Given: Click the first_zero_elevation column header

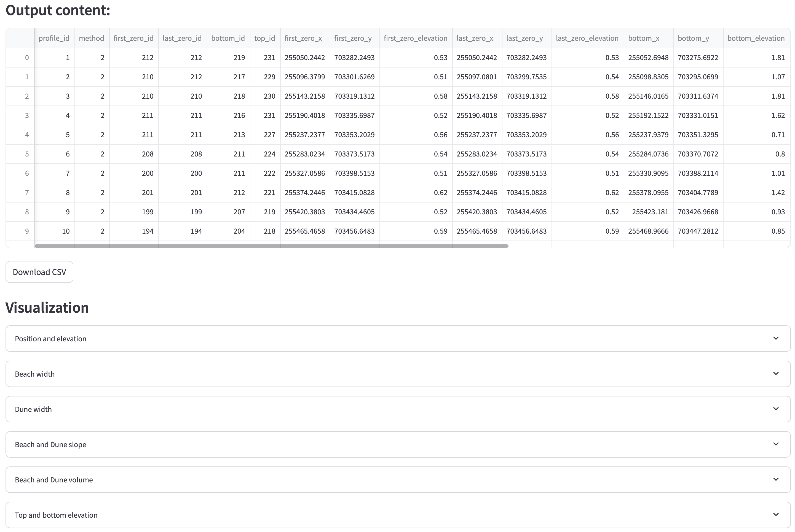Looking at the screenshot, I should (416, 38).
